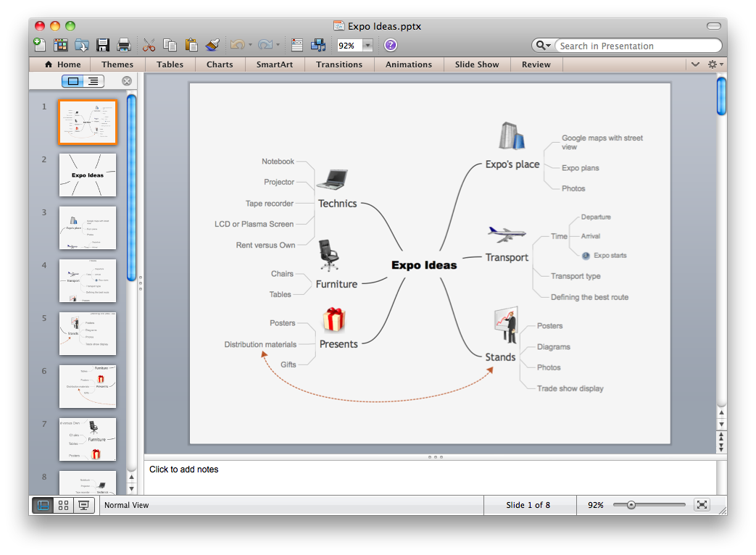Click the Cut scissors icon
Screen dimensions: 756x555
(149, 45)
